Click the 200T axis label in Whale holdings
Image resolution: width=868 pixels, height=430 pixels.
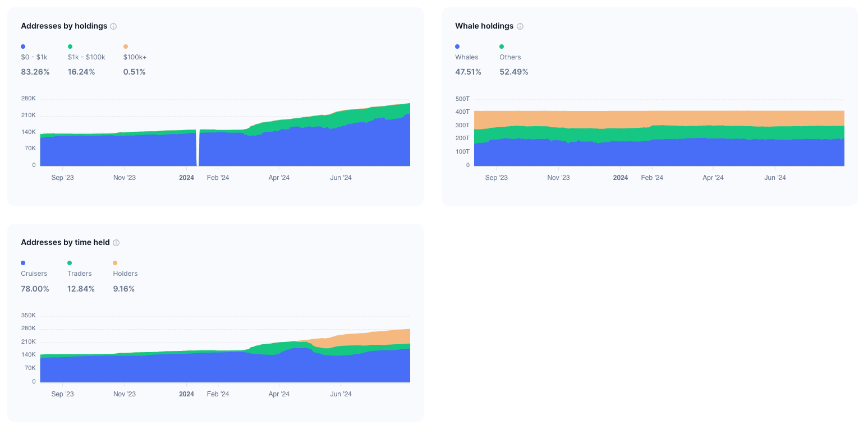[x=462, y=138]
